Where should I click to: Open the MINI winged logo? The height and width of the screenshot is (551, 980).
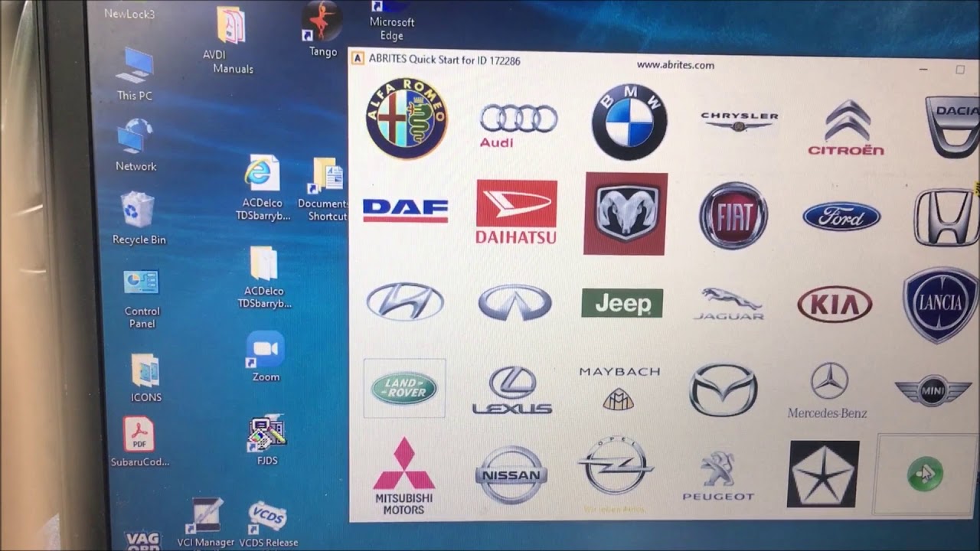(x=933, y=391)
